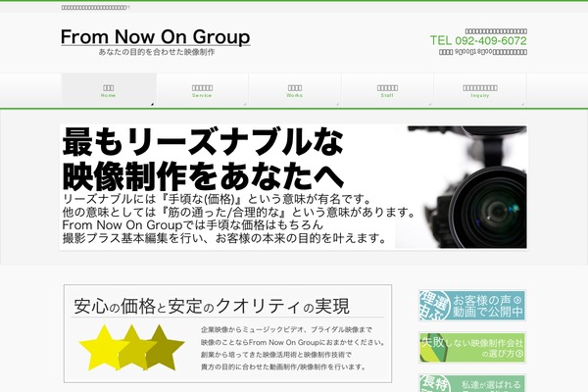Open the Works menu item
Image resolution: width=588 pixels, height=392 pixels.
295,90
